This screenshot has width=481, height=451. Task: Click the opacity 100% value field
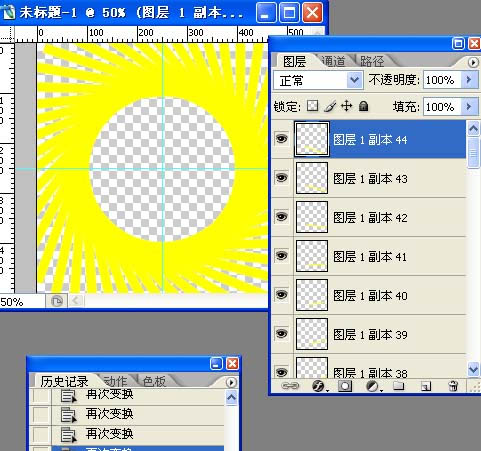pyautogui.click(x=442, y=80)
